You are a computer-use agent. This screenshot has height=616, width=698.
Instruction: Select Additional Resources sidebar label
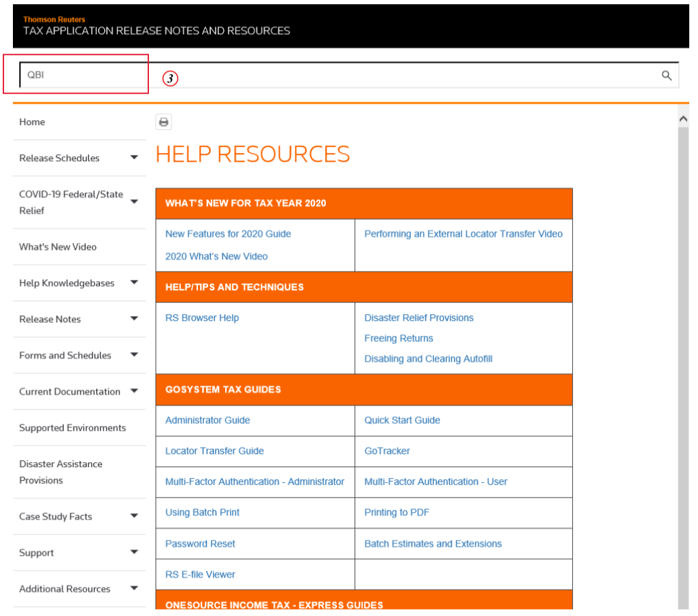(65, 589)
